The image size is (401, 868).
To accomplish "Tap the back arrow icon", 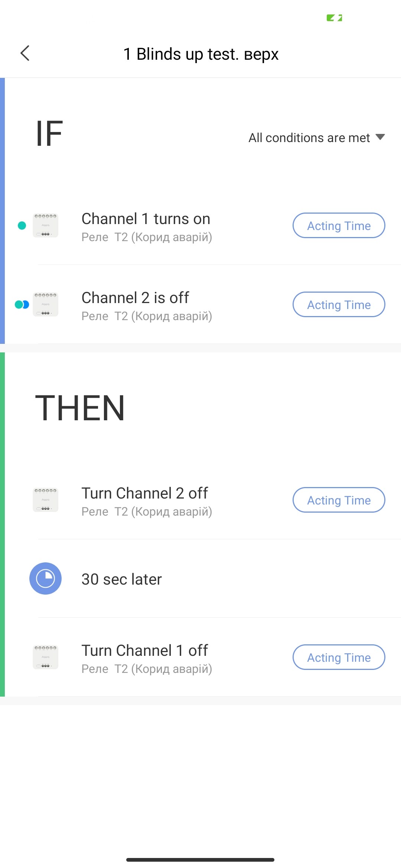I will (x=25, y=53).
